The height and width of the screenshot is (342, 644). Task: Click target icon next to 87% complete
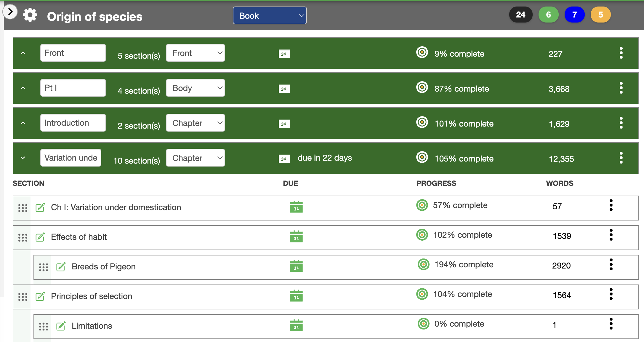click(x=422, y=87)
